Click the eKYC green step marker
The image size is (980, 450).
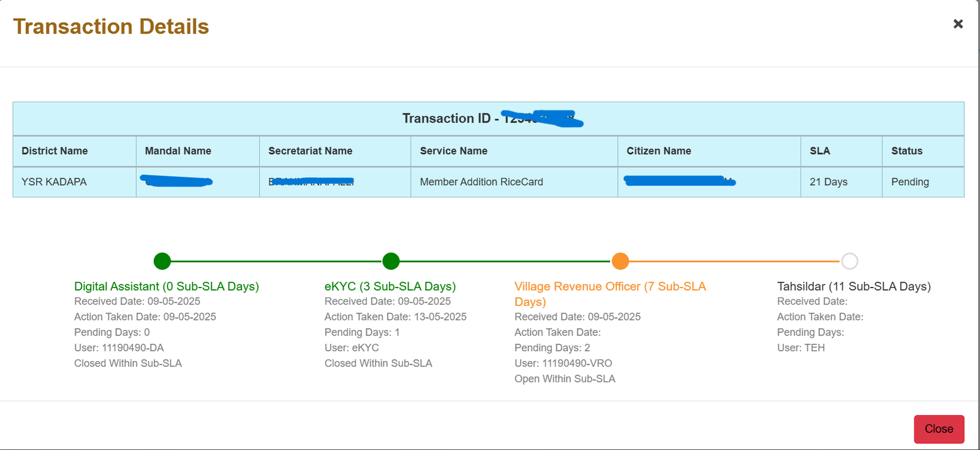pyautogui.click(x=391, y=261)
